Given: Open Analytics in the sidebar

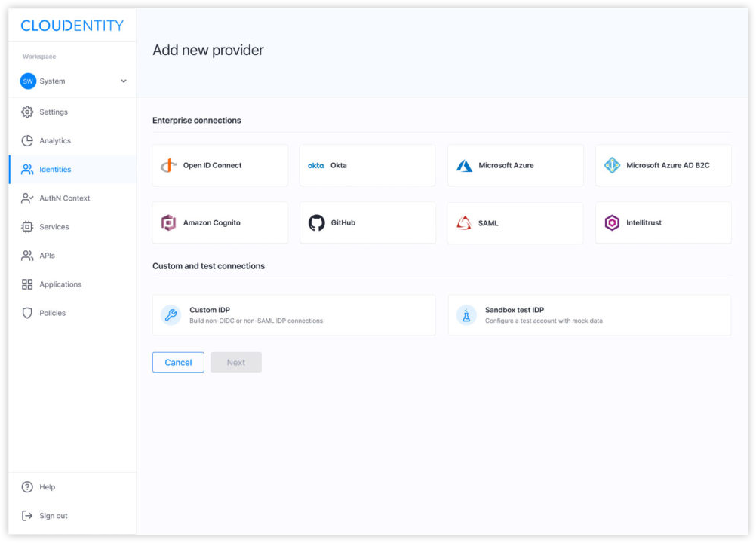Looking at the screenshot, I should (x=72, y=141).
